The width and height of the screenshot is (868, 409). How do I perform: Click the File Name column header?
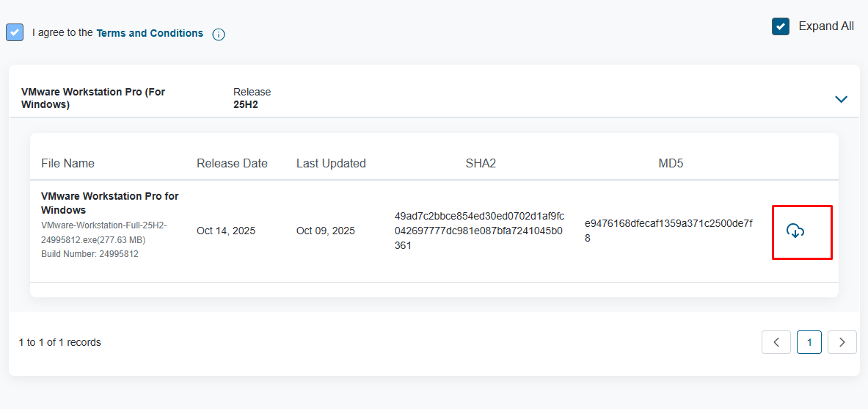68,163
